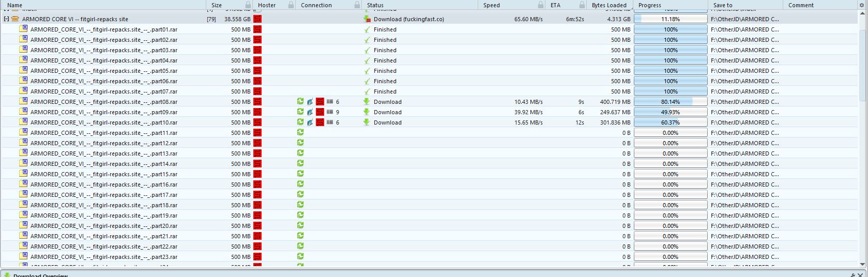Click the red hoster icon for part15.rar
The width and height of the screenshot is (868, 277).
coord(257,174)
